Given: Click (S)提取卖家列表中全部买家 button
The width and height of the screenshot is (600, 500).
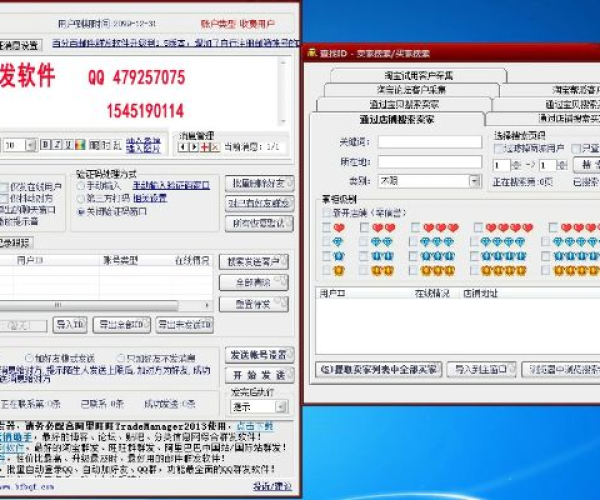Looking at the screenshot, I should pyautogui.click(x=379, y=370).
